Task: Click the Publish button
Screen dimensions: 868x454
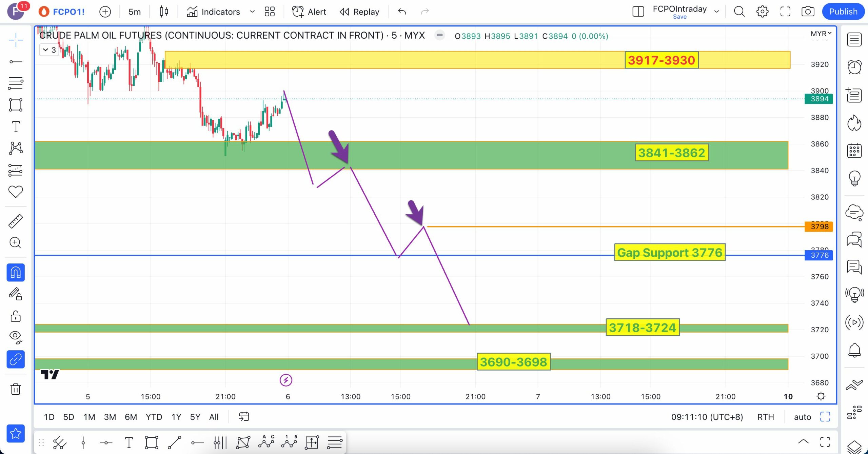Action: [x=843, y=12]
